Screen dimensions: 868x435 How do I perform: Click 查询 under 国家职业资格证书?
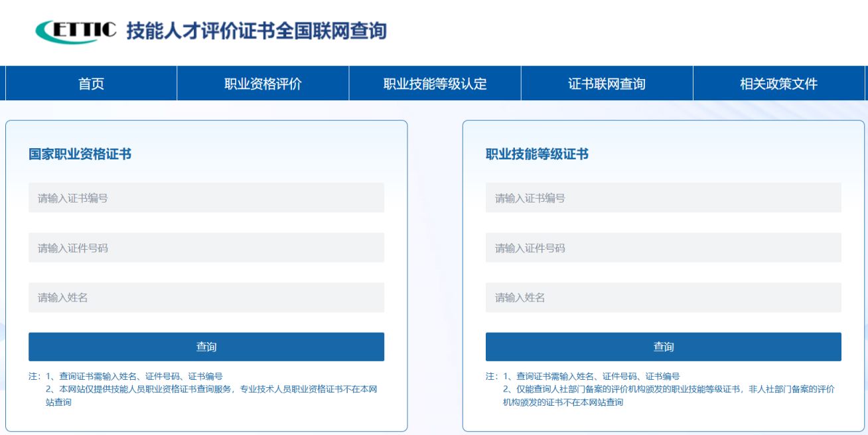click(x=206, y=346)
